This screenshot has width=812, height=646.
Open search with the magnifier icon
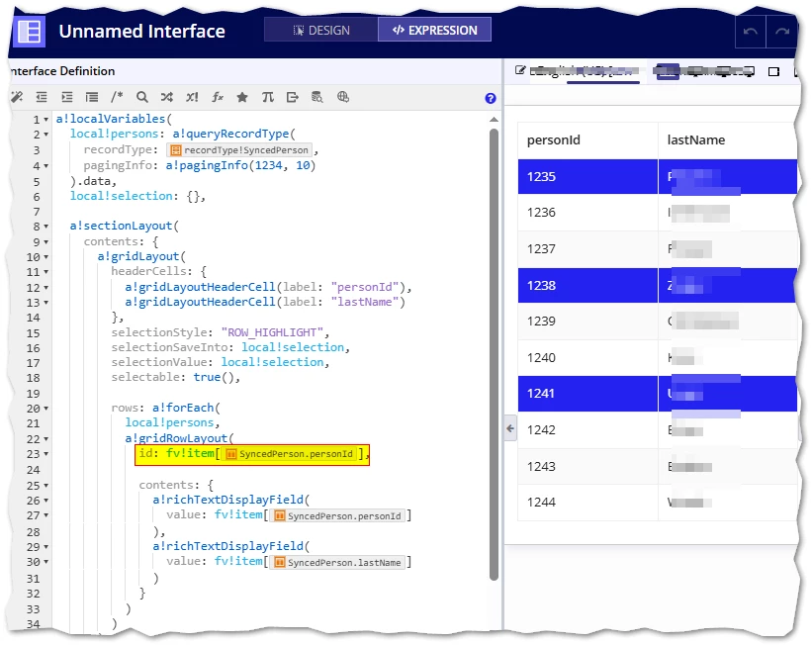click(x=141, y=97)
